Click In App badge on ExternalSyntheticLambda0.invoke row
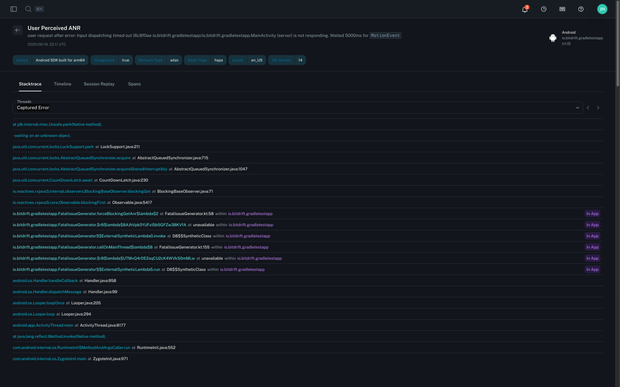This screenshot has width=620, height=387. 592,236
